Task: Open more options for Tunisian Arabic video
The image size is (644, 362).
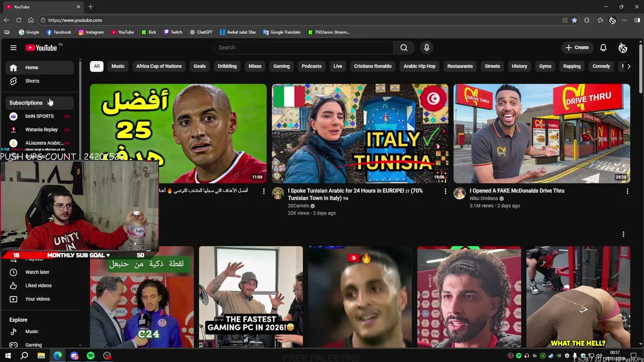Action: coord(445,192)
